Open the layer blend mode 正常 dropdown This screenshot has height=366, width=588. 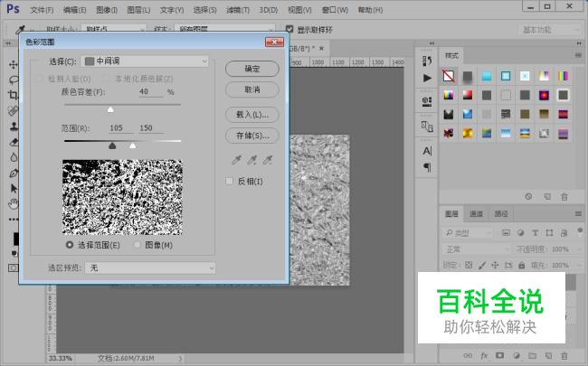tap(476, 249)
